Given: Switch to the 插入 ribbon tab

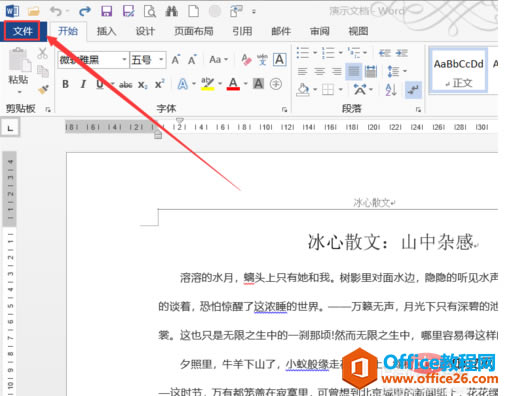Looking at the screenshot, I should pos(106,31).
